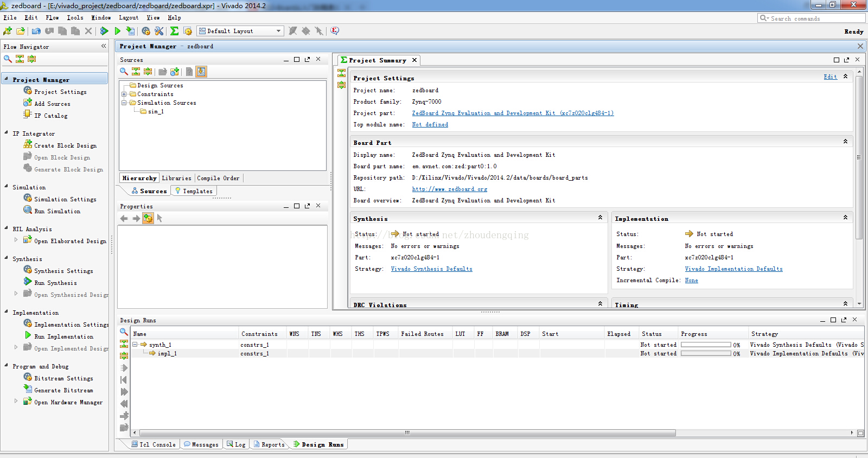Image resolution: width=868 pixels, height=458 pixels.
Task: Select the sim_1 simulation set
Action: click(x=155, y=112)
